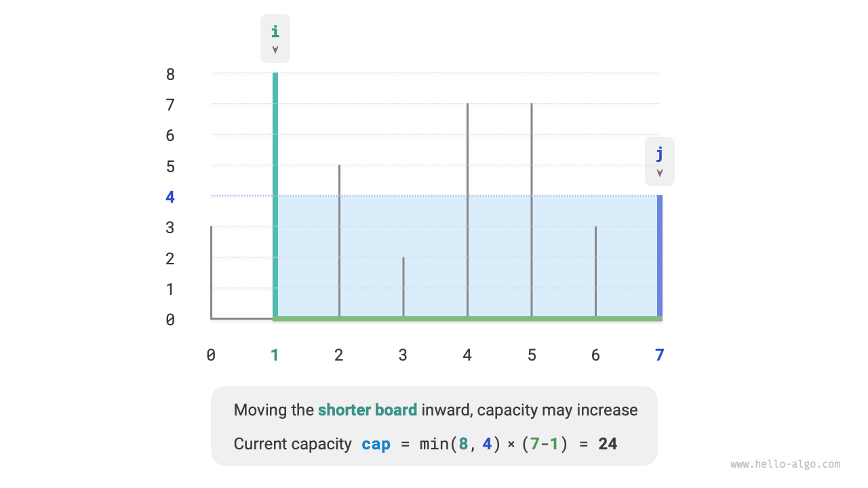Viewport: 868px width, 488px height.
Task: Click the result value 24 in caption
Action: click(x=608, y=444)
